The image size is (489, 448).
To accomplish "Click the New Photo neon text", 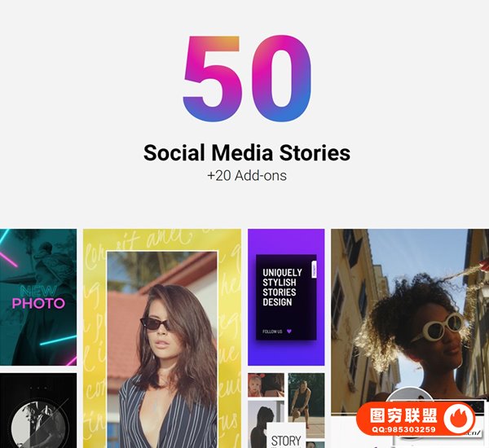I will click(x=38, y=297).
